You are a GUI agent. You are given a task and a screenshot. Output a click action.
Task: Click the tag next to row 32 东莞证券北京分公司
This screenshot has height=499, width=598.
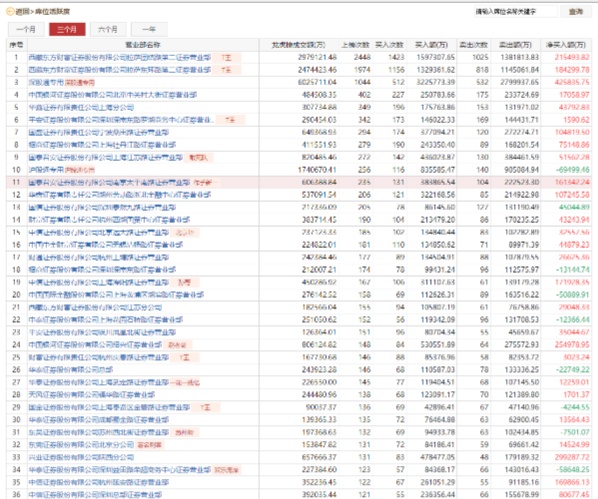pos(150,445)
